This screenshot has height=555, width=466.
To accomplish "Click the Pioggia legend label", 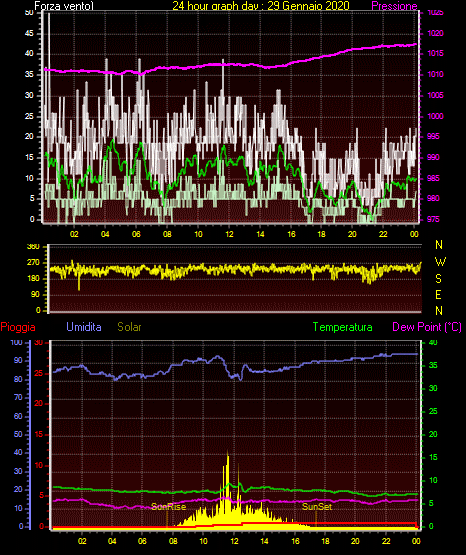I will tap(18, 327).
